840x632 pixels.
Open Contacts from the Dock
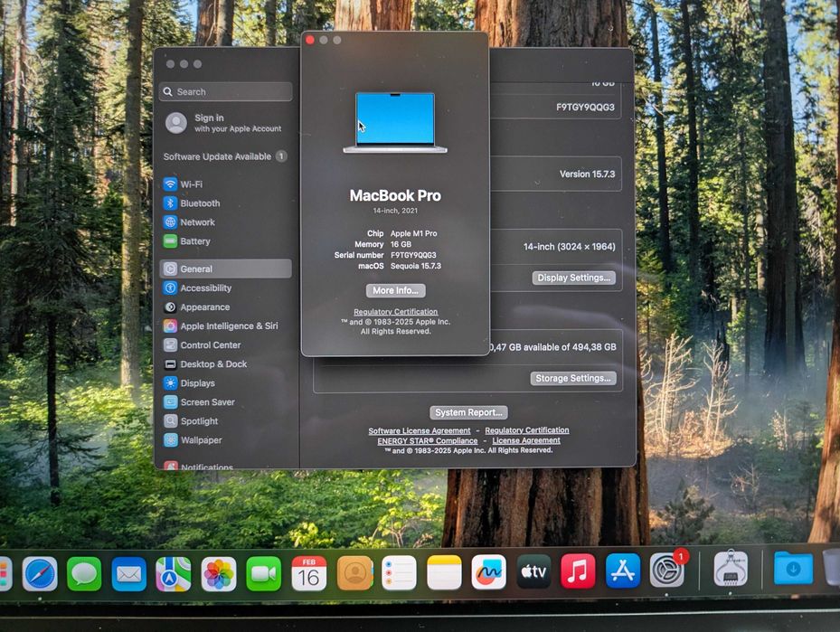pos(354,573)
